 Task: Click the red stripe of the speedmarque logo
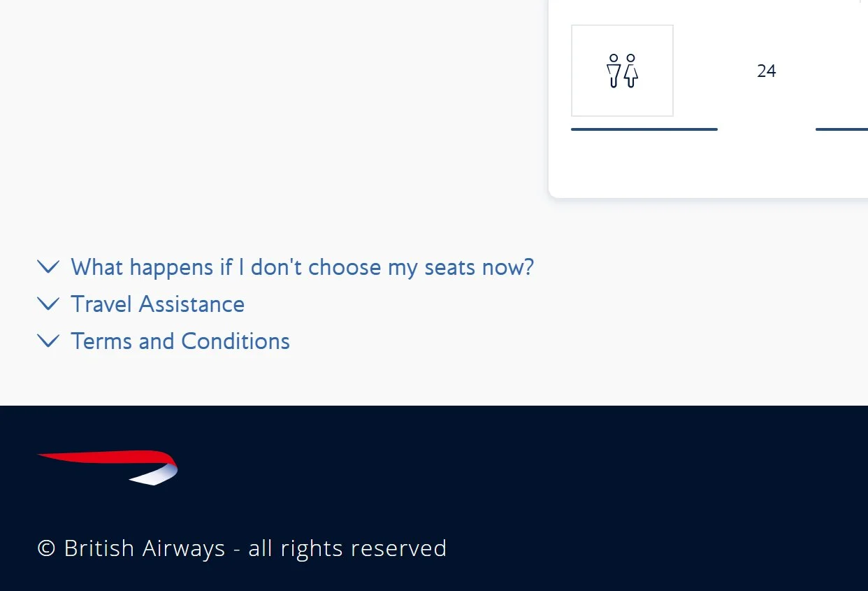click(x=105, y=457)
